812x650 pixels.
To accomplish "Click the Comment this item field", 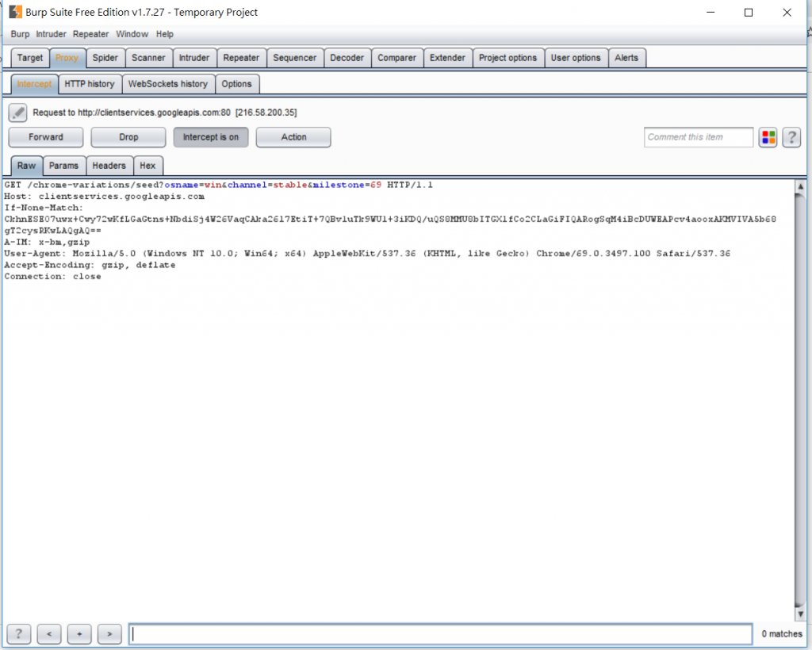I will (699, 137).
